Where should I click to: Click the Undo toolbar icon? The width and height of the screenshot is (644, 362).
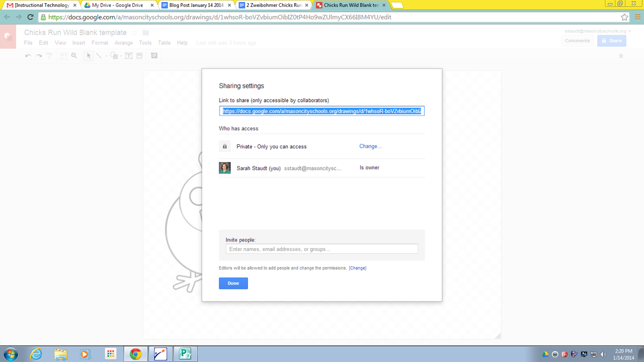(x=28, y=56)
